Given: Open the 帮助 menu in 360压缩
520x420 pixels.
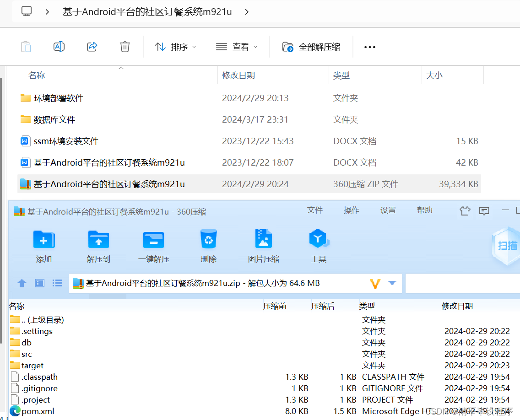Looking at the screenshot, I should (x=425, y=210).
